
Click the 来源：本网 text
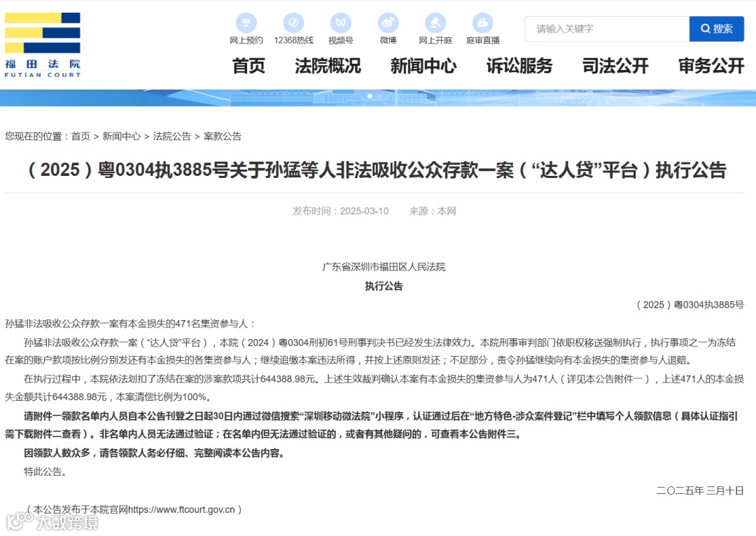click(433, 212)
